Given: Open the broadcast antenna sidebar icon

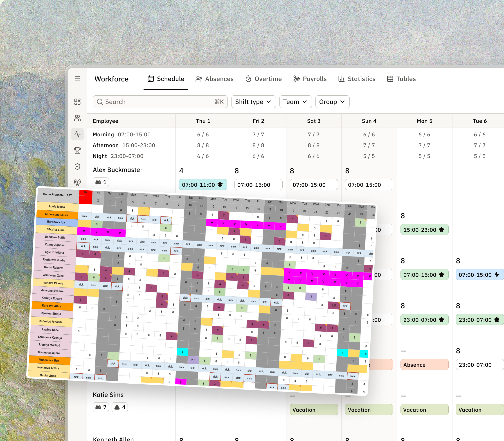Looking at the screenshot, I should point(77,182).
